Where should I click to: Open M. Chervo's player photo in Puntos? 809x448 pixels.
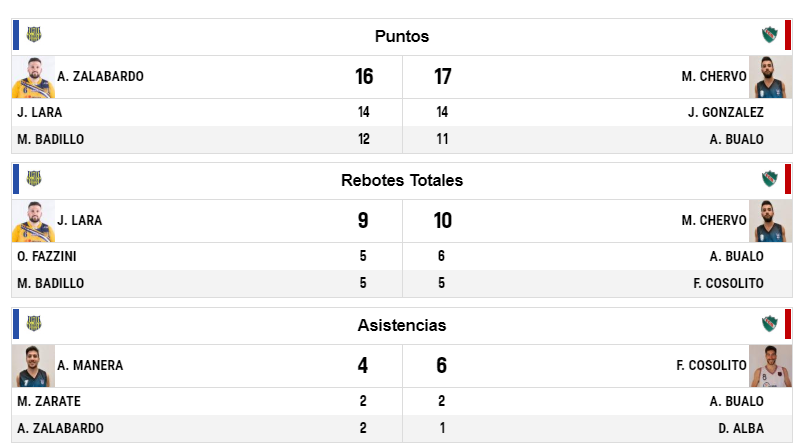(771, 77)
